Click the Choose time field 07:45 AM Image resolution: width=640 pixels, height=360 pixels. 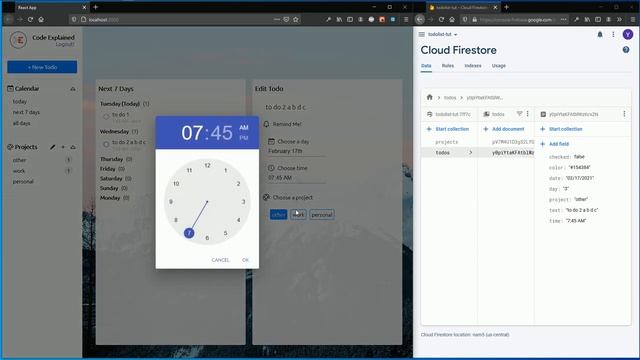pyautogui.click(x=296, y=178)
